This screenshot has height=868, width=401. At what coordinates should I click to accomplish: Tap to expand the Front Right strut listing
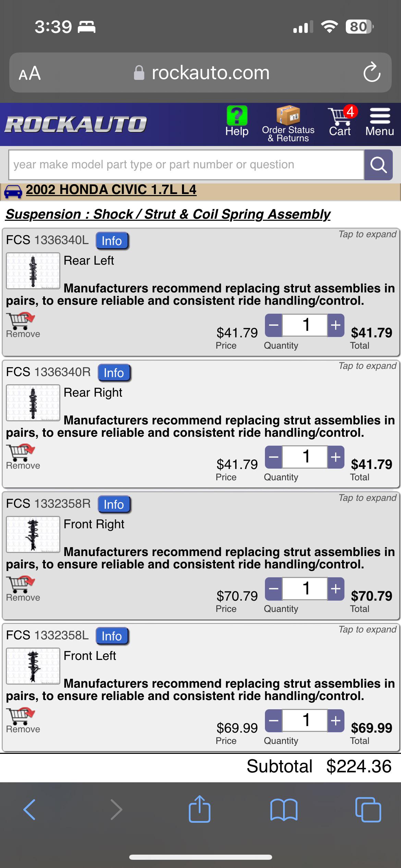click(366, 498)
